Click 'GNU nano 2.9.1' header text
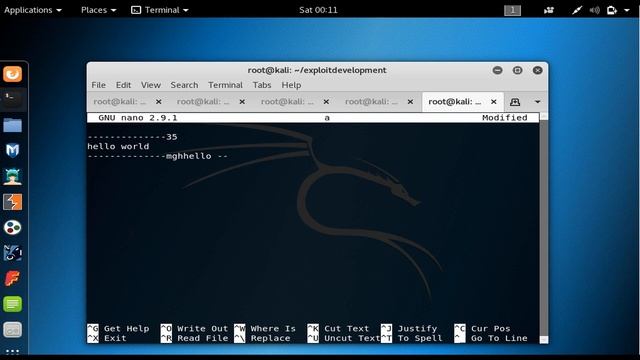640x360 pixels. coord(138,118)
